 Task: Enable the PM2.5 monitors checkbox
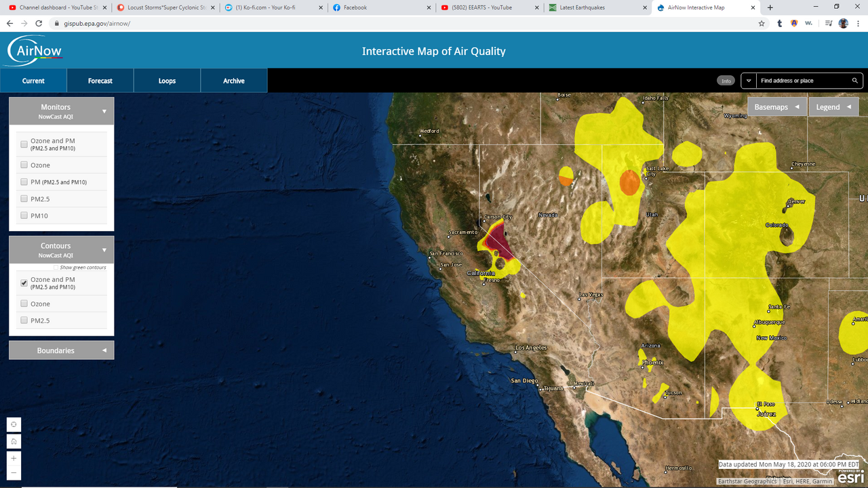pyautogui.click(x=24, y=199)
